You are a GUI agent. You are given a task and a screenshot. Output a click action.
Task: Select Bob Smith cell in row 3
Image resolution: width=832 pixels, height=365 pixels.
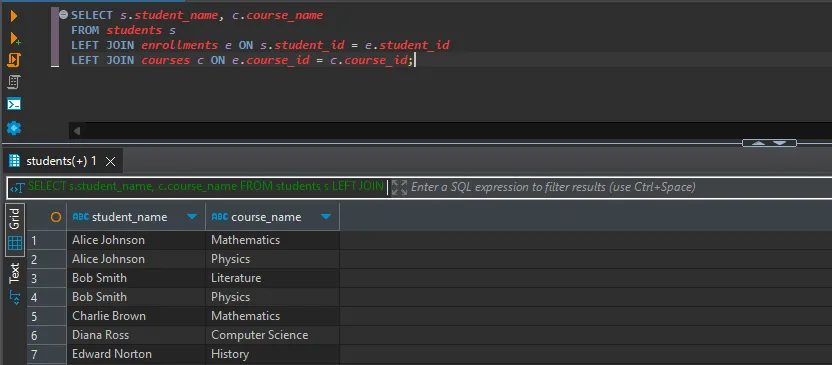[136, 278]
